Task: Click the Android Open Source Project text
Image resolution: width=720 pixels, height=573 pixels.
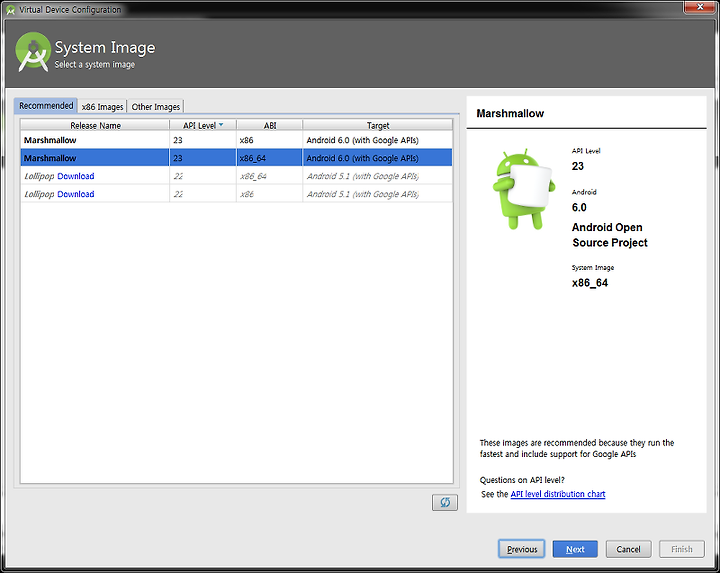Action: (x=609, y=235)
